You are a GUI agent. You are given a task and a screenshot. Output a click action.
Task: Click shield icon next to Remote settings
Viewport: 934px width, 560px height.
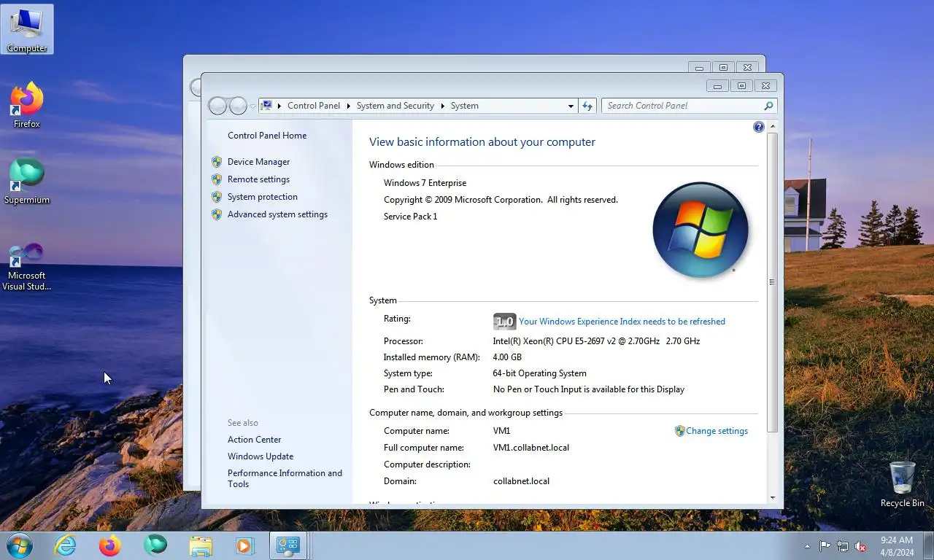(x=217, y=179)
